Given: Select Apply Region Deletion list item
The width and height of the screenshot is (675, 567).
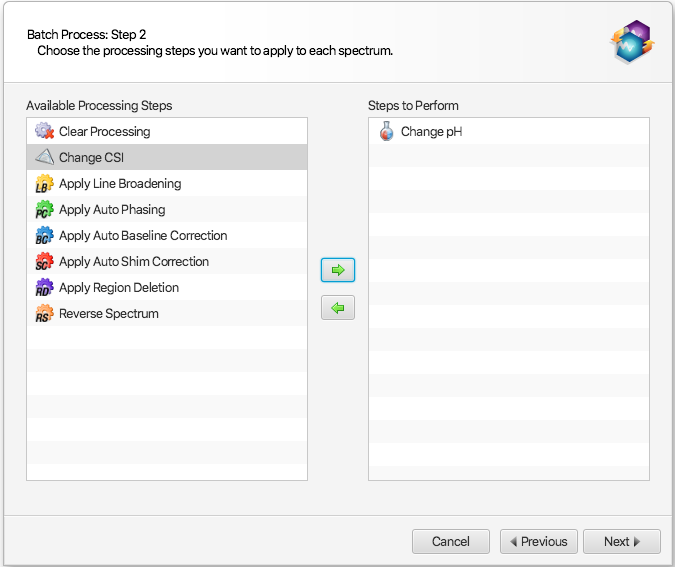Looking at the screenshot, I should click(x=119, y=288).
